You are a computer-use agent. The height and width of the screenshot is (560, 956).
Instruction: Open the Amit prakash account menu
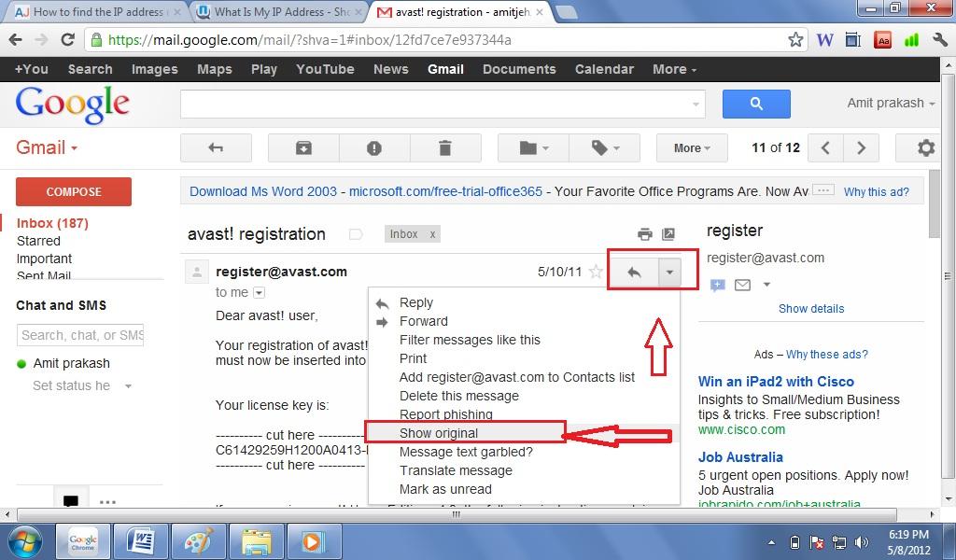click(890, 103)
